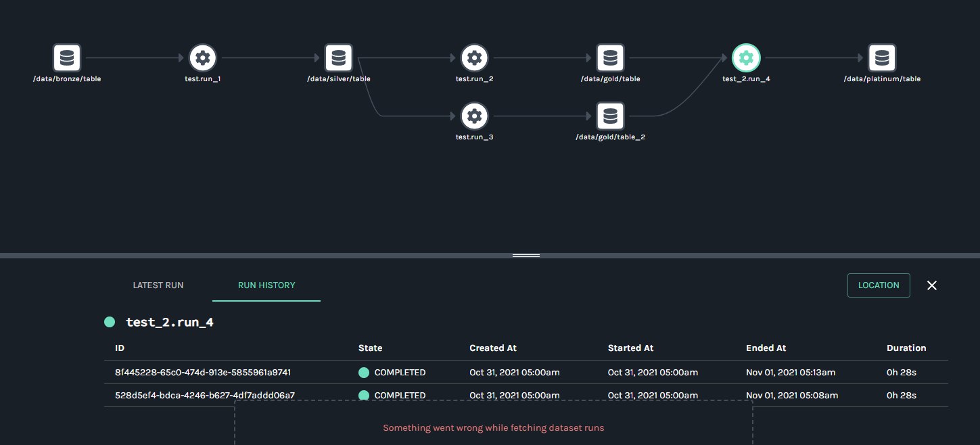Click the test.run_3 job gear icon
980x445 pixels.
(x=474, y=116)
